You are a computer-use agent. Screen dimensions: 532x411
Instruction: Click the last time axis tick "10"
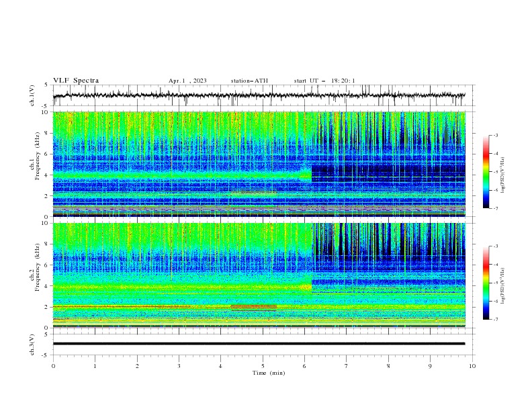(x=472, y=366)
